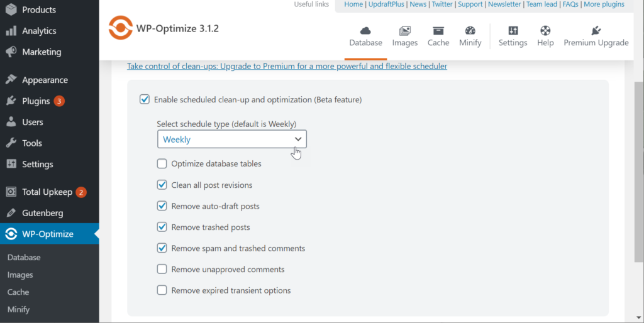Click the Minify gauge icon

470,31
